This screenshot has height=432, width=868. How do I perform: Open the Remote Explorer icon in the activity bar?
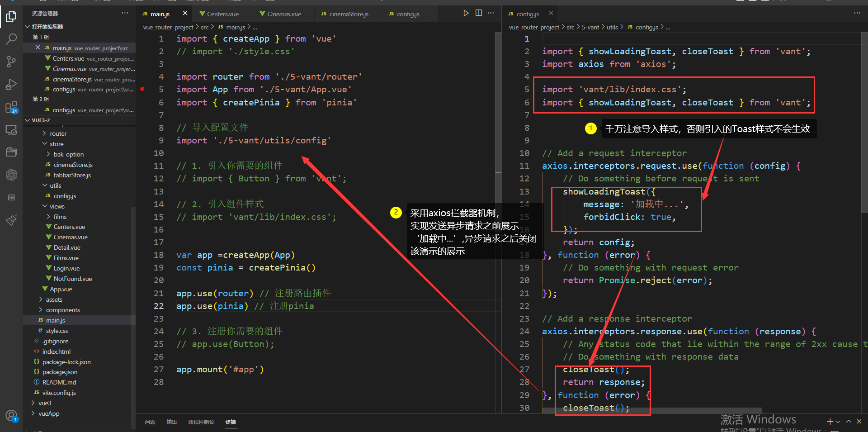(x=11, y=130)
